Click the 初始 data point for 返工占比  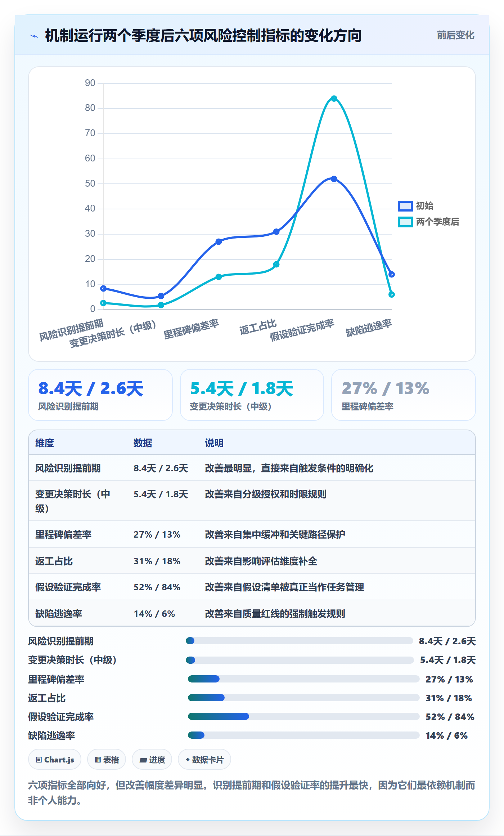276,232
